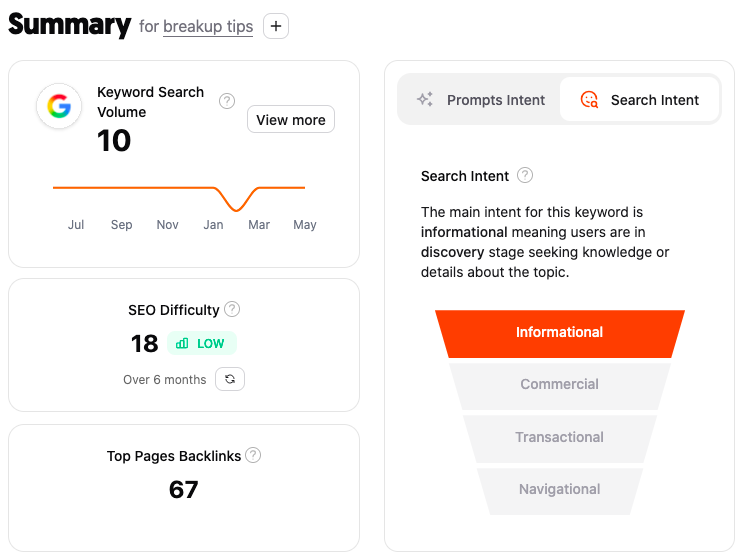The height and width of the screenshot is (560, 742).
Task: Click the Summary heading
Action: pyautogui.click(x=70, y=25)
